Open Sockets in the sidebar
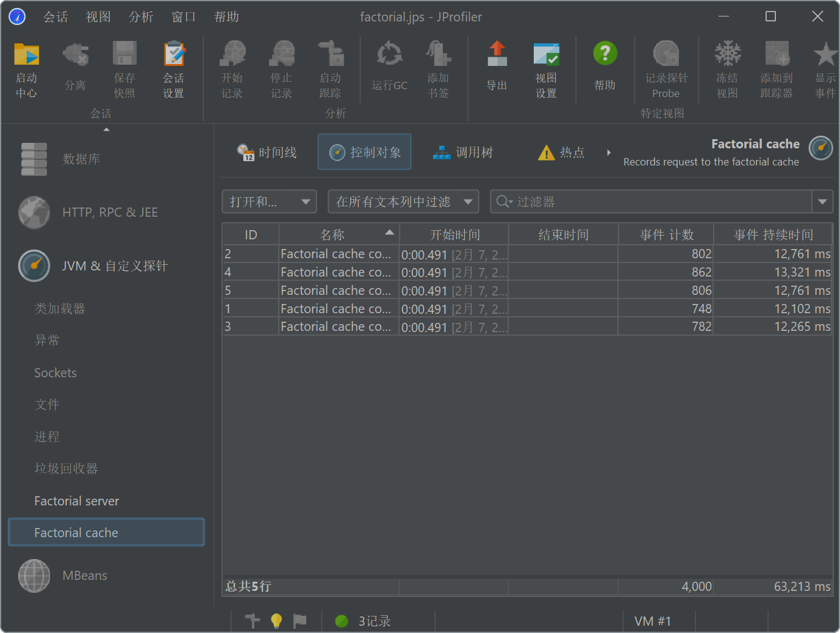The width and height of the screenshot is (840, 633). pos(56,373)
